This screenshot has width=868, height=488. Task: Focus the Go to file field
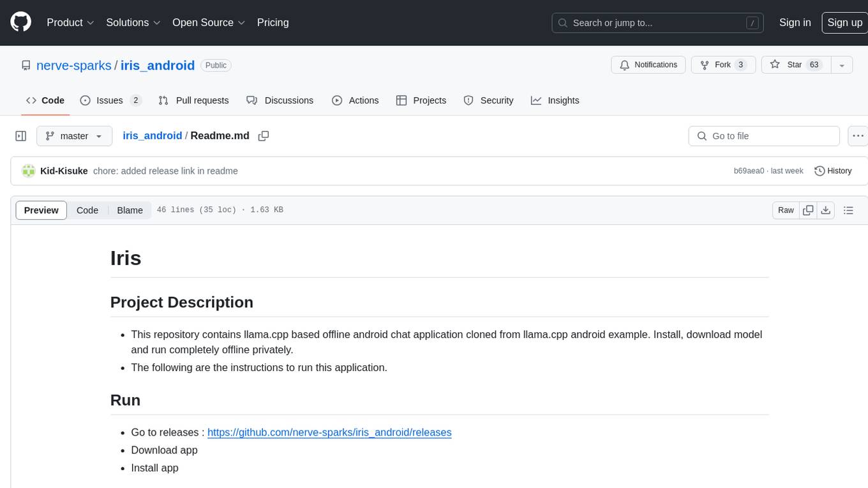tap(764, 136)
